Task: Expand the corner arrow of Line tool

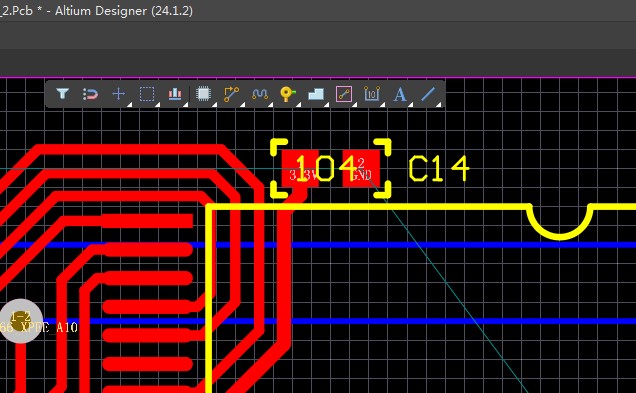Action: pos(438,105)
